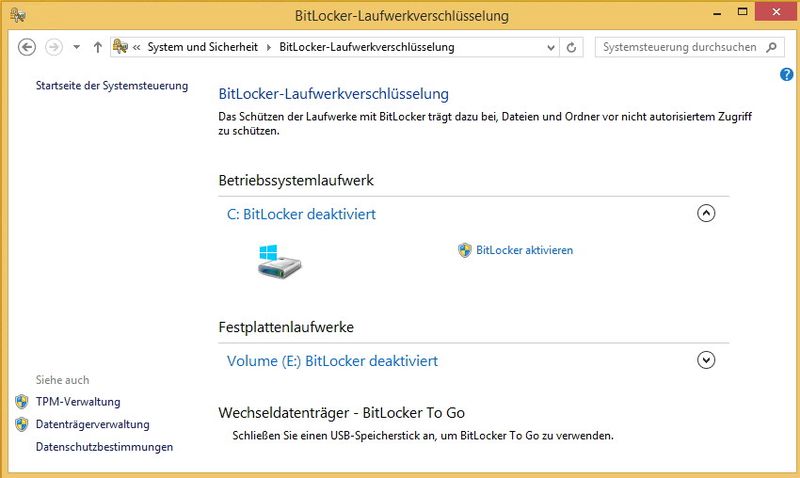The width and height of the screenshot is (800, 478).
Task: Refresh the BitLocker page
Action: (571, 47)
